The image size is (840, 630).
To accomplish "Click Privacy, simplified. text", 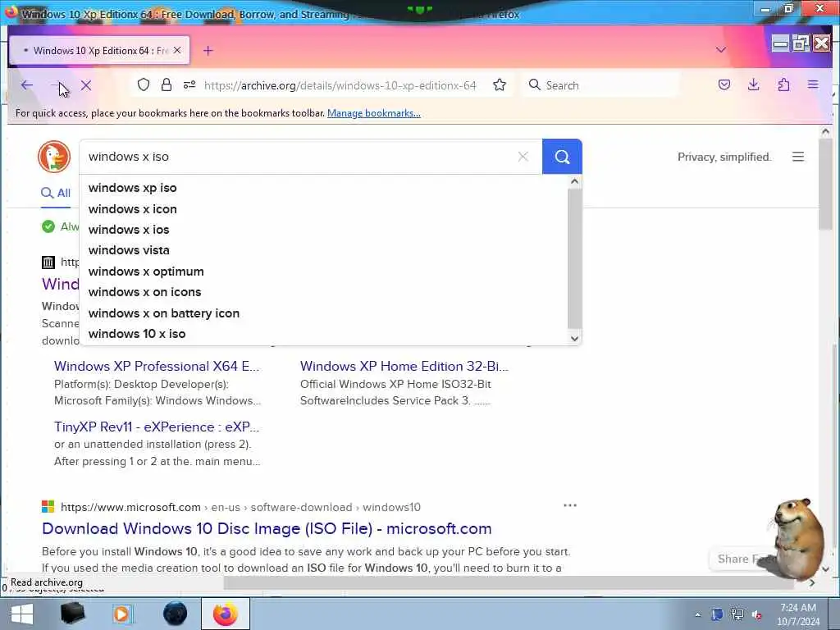I will click(724, 157).
